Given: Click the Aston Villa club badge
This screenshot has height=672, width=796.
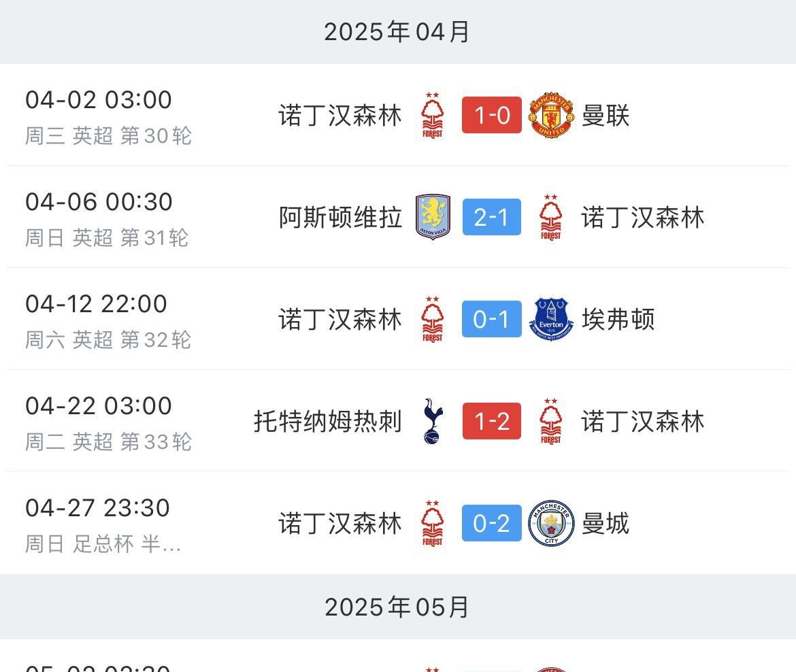Looking at the screenshot, I should [x=433, y=217].
